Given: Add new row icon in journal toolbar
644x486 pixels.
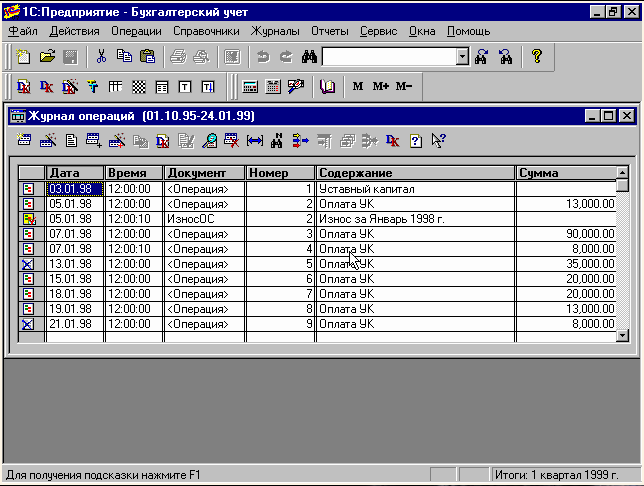Looking at the screenshot, I should pos(94,141).
